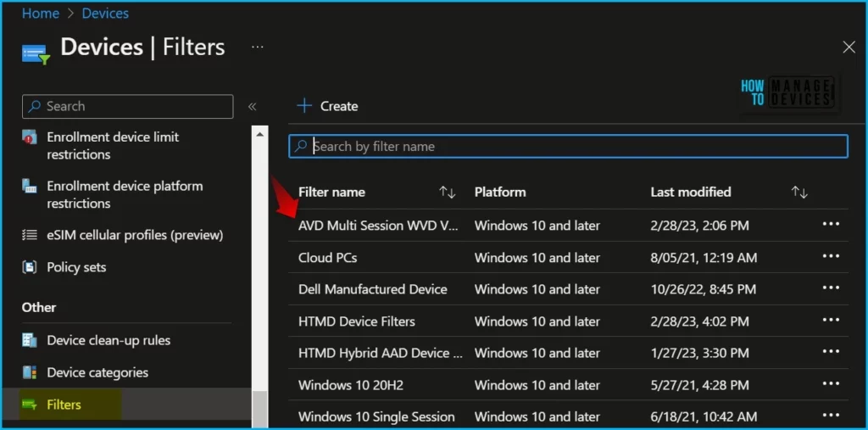Collapse the sidebar with the double chevron

pos(253,106)
